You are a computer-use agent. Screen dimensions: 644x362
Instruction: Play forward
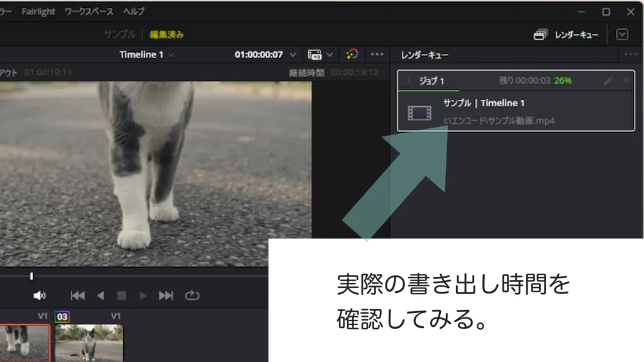(143, 295)
